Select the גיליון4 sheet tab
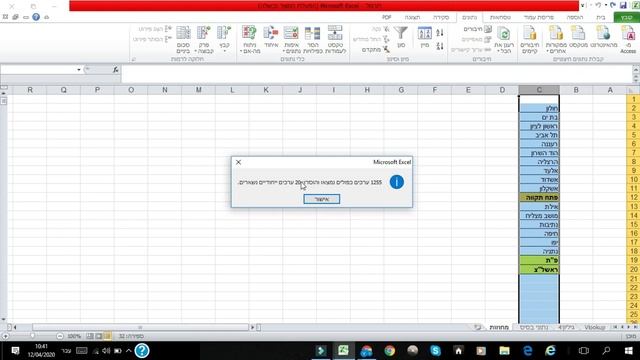The height and width of the screenshot is (360, 640). tap(567, 327)
